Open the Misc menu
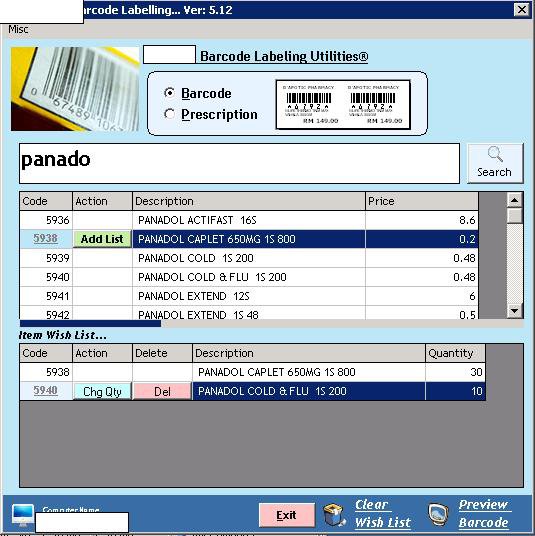535x536 pixels. point(18,29)
